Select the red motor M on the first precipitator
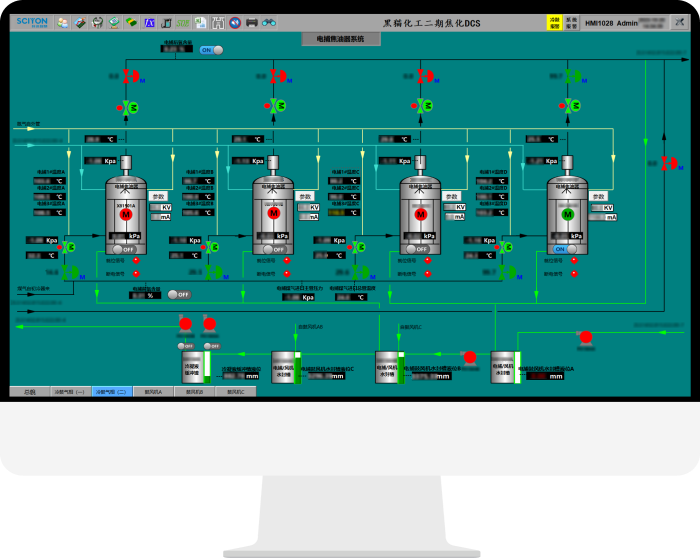The width and height of the screenshot is (700, 558). click(x=126, y=215)
